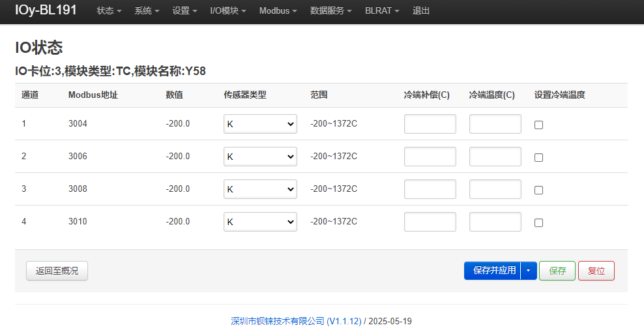This screenshot has height=336, width=644.
Task: Open channel 1 sensor type dropdown
Action: 260,124
